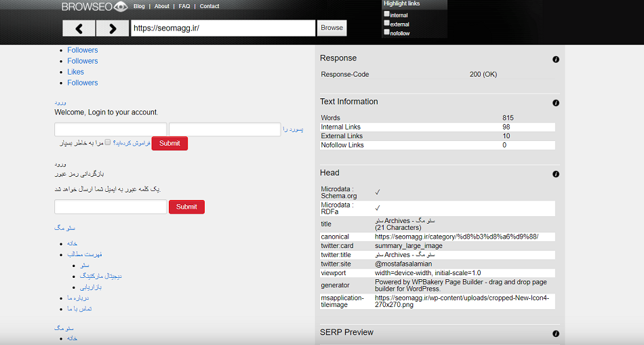Click the Likes link
The image size is (644, 345).
pyautogui.click(x=76, y=72)
